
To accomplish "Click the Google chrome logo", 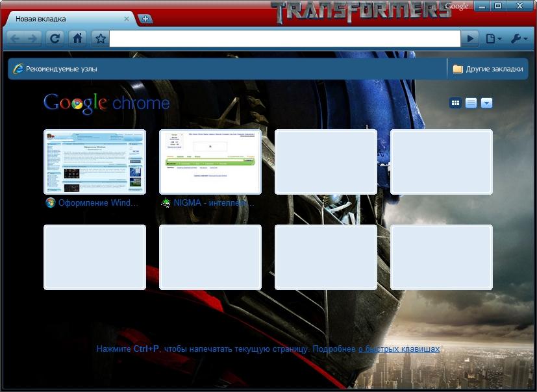I will pyautogui.click(x=106, y=103).
